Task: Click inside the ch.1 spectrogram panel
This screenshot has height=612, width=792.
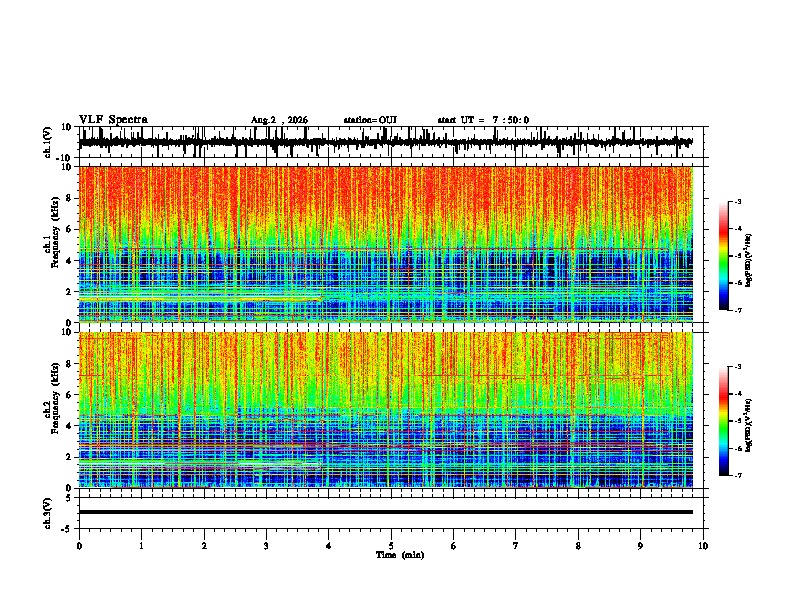Action: [x=385, y=244]
